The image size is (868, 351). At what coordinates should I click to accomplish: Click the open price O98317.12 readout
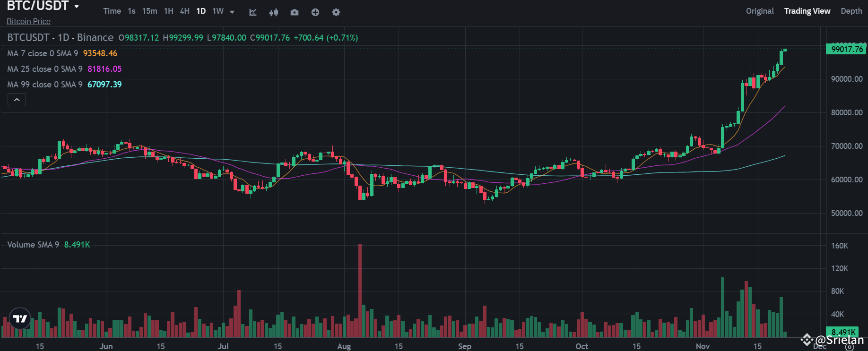point(139,38)
